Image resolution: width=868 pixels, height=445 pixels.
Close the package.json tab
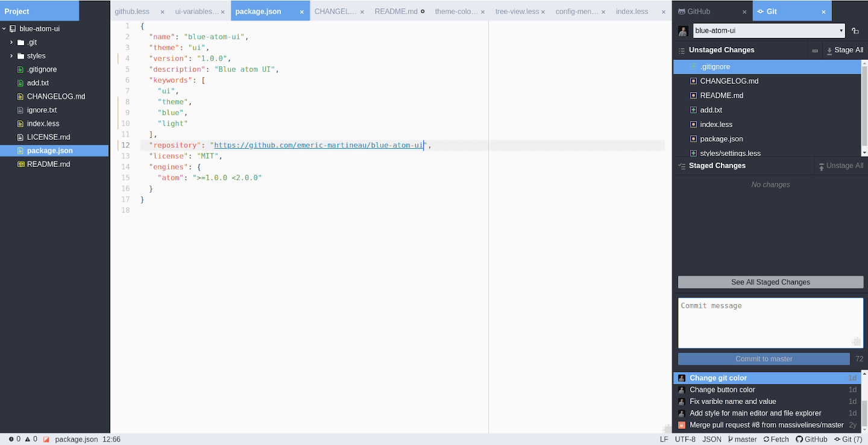302,11
